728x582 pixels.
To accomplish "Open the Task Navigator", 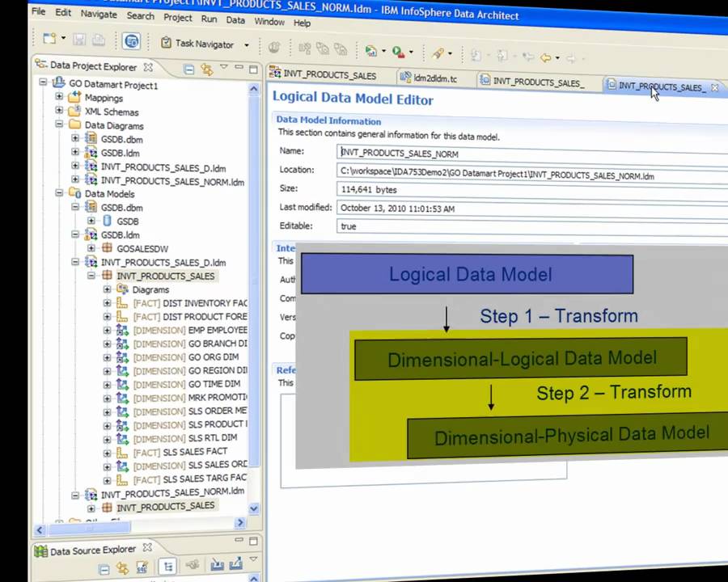I will (197, 44).
